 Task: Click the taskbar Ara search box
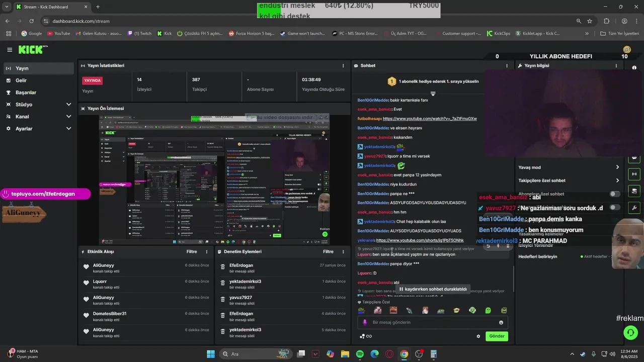coord(255,354)
